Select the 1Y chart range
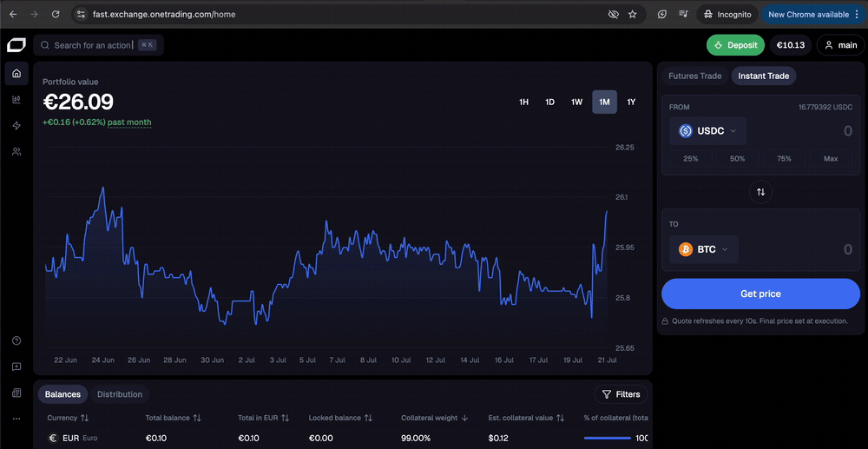The width and height of the screenshot is (868, 449). [631, 102]
